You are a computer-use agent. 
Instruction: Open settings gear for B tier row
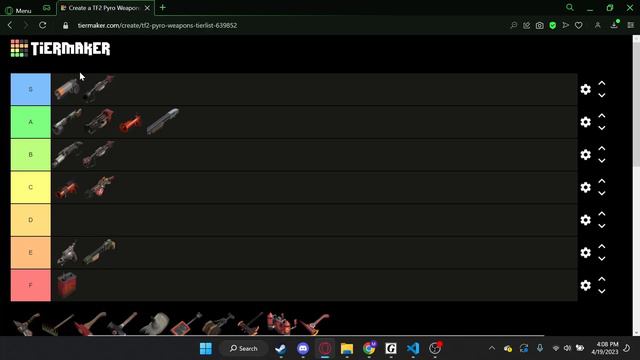585,155
